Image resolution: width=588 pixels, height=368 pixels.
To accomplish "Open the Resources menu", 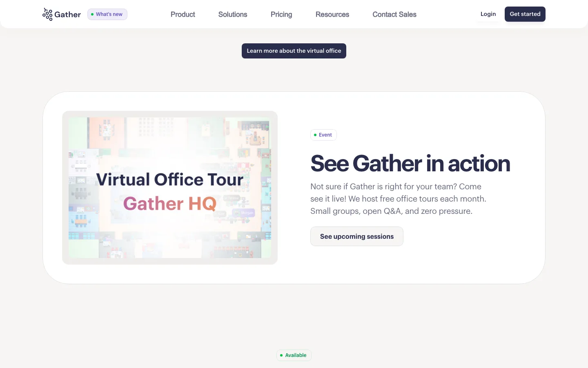I will [x=332, y=14].
